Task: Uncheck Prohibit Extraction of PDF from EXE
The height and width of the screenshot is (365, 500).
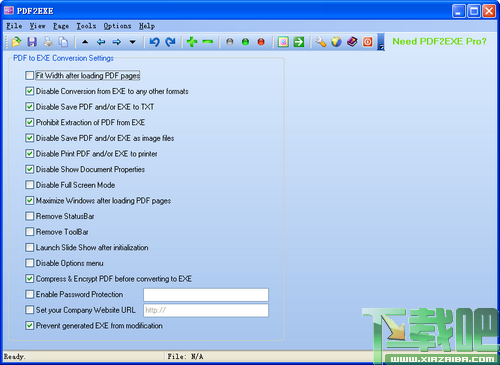Action: point(30,122)
